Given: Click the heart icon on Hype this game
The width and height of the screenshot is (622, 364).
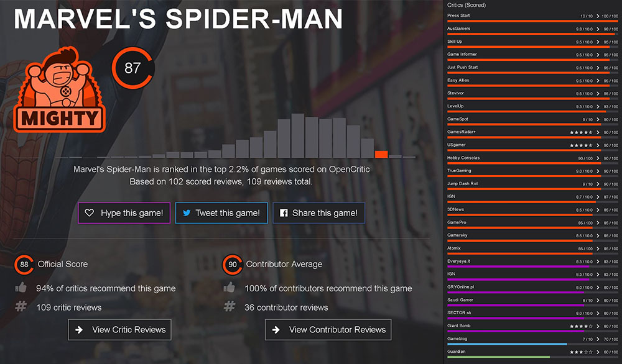Looking at the screenshot, I should [x=90, y=213].
